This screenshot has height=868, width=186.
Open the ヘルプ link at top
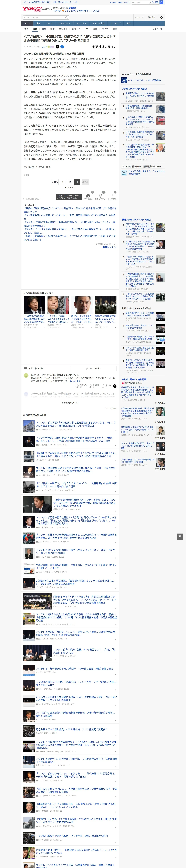(127, 2)
